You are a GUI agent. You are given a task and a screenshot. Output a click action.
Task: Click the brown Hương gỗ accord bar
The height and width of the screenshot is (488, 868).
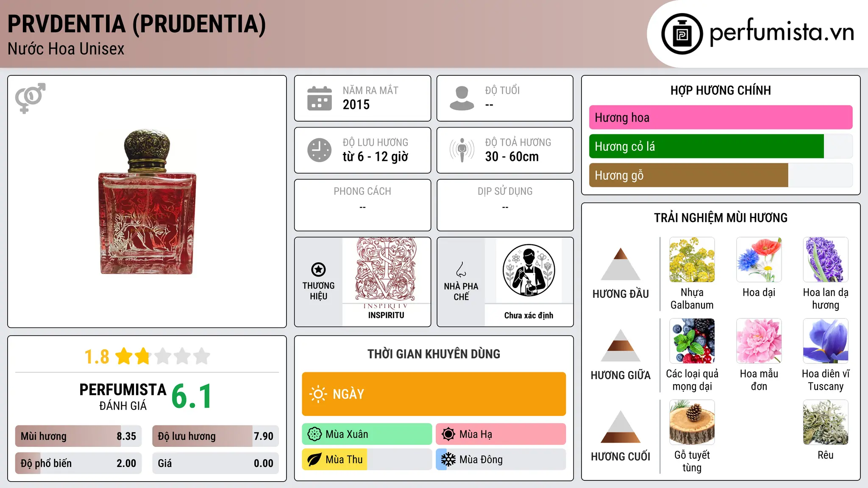point(721,175)
